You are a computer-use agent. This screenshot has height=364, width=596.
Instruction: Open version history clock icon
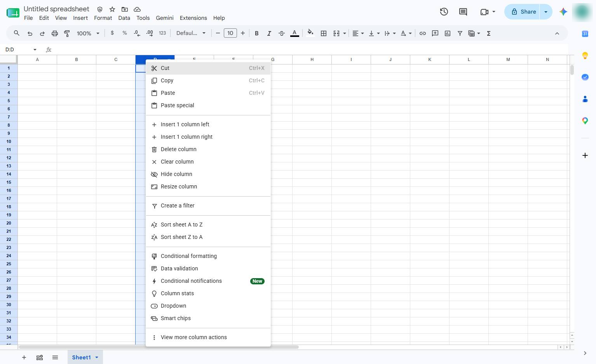(444, 12)
